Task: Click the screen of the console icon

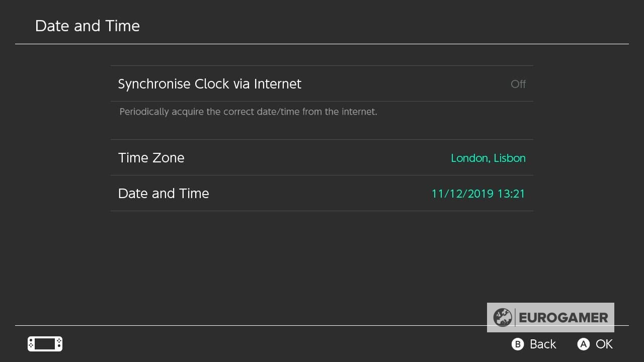Action: pyautogui.click(x=45, y=344)
